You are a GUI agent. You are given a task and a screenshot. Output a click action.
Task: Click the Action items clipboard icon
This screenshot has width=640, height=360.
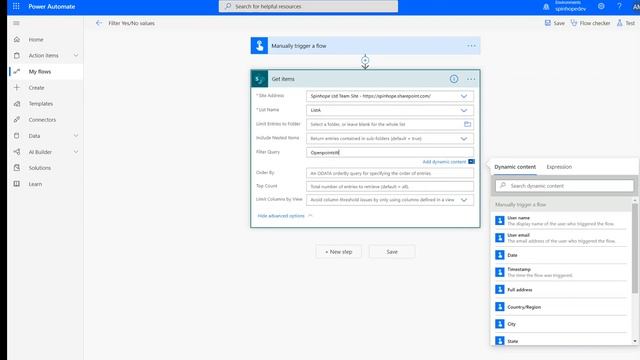click(17, 56)
